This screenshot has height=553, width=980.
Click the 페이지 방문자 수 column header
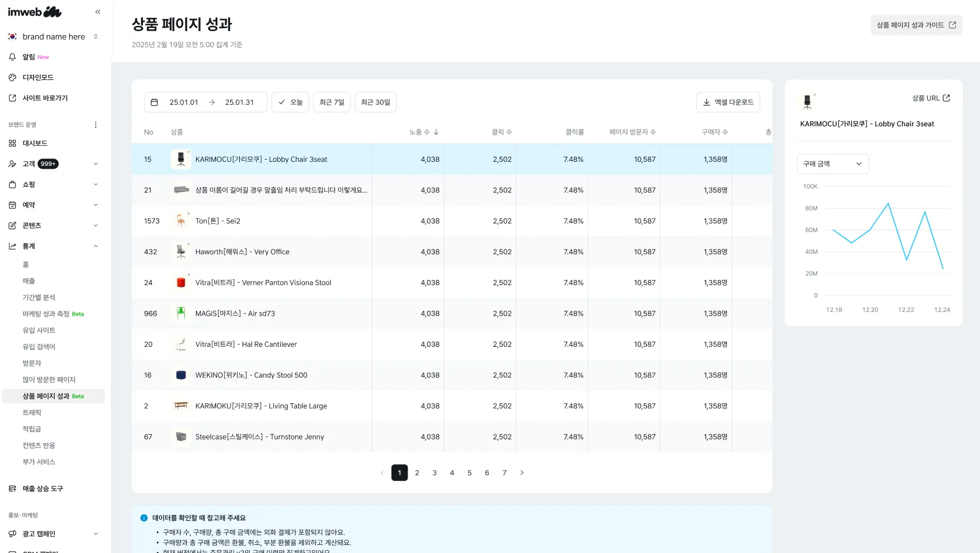click(632, 132)
